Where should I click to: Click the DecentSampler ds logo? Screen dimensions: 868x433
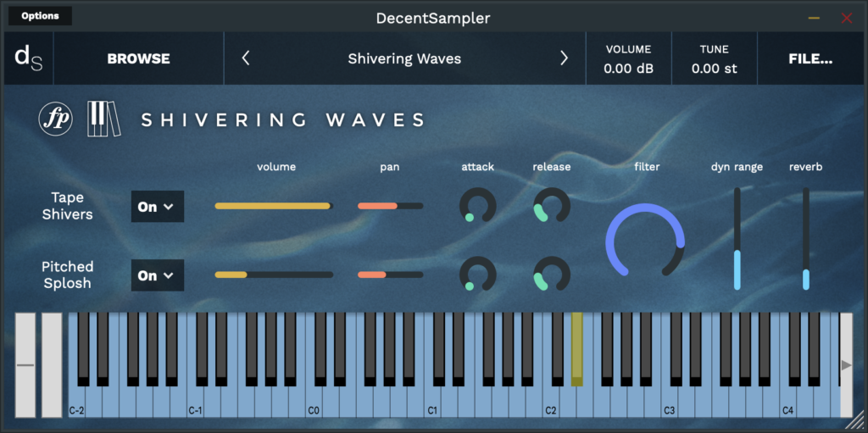pos(28,58)
